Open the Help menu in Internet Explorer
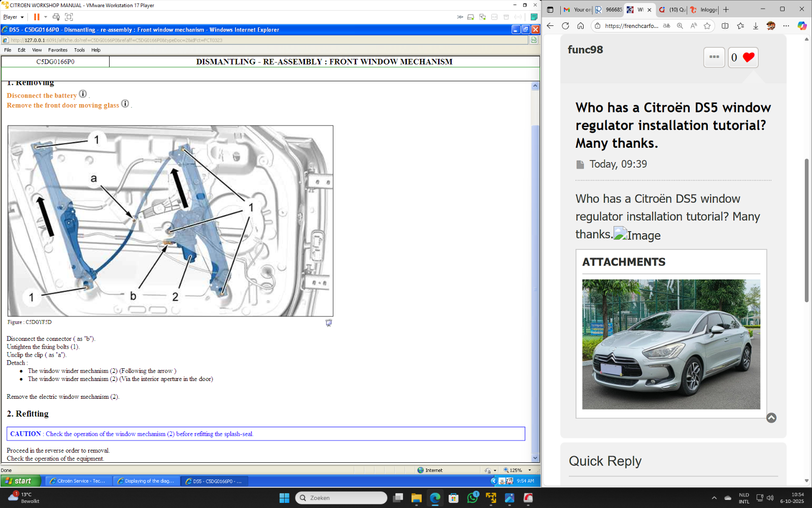The image size is (812, 508). [96, 50]
